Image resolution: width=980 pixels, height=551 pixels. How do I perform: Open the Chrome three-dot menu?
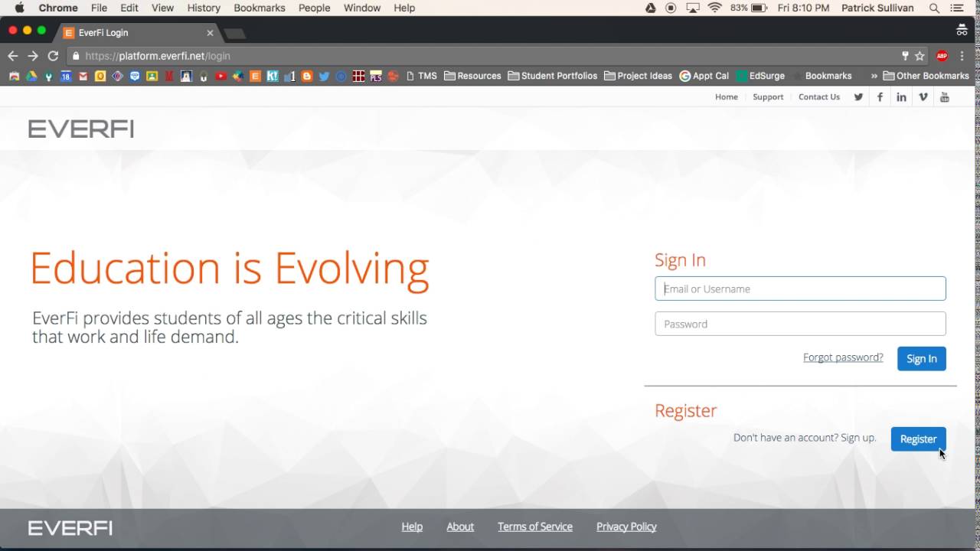[x=962, y=56]
